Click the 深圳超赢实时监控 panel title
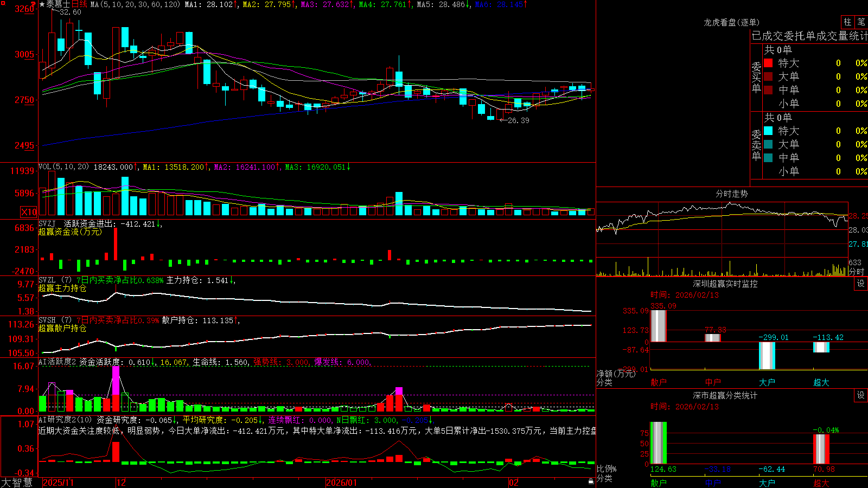 (x=725, y=284)
